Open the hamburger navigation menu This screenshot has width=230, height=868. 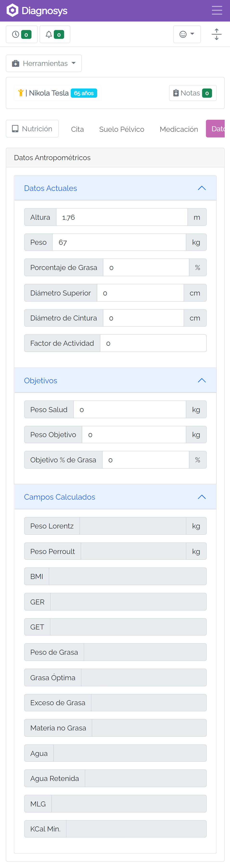[217, 10]
